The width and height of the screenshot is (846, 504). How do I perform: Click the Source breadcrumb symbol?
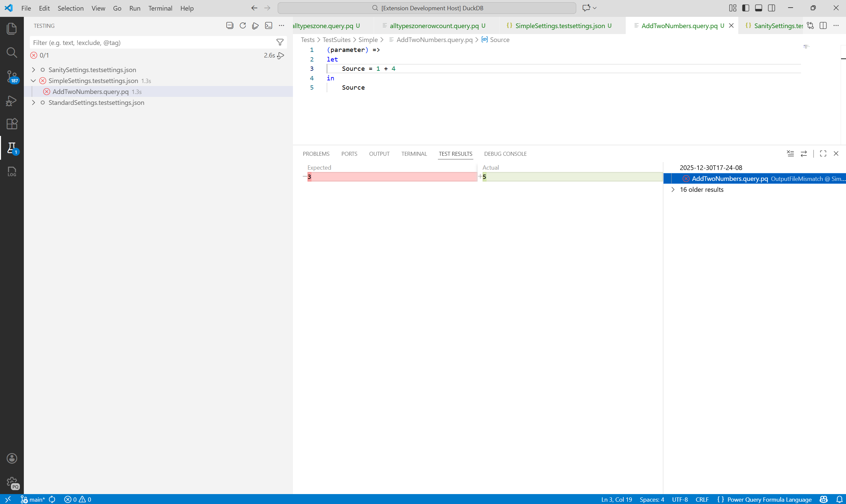tap(495, 40)
